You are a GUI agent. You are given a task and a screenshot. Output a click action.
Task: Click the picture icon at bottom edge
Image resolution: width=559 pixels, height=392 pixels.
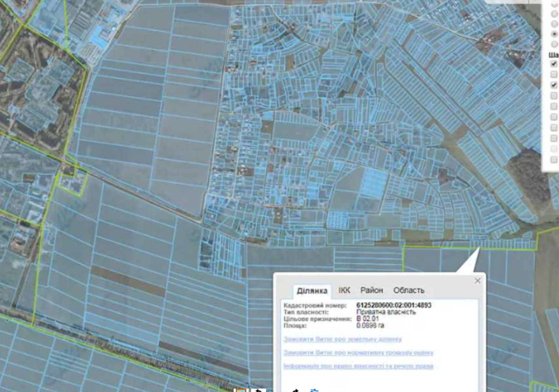(241, 390)
